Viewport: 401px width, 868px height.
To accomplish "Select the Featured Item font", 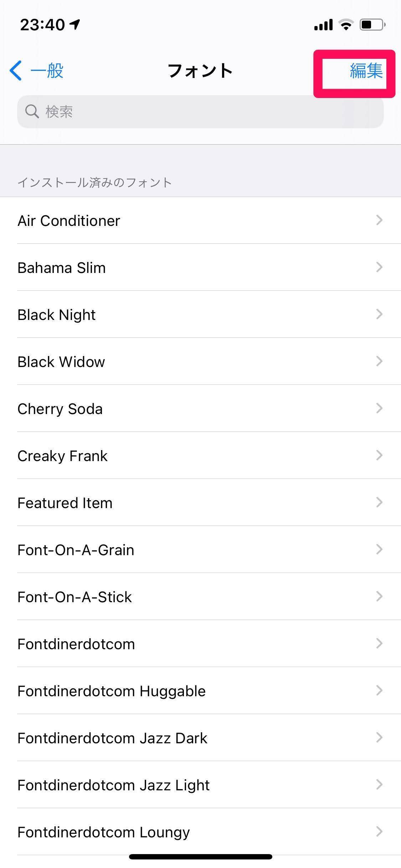I will [x=65, y=503].
